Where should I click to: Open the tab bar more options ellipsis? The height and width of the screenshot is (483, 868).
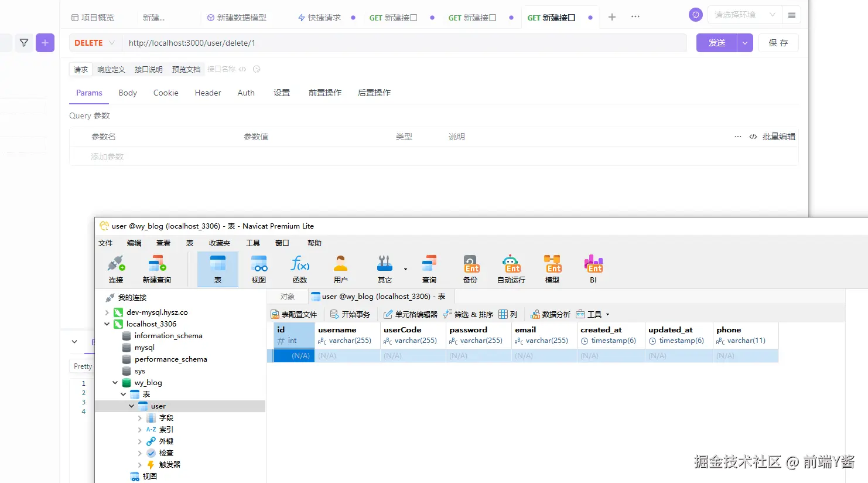click(x=635, y=17)
